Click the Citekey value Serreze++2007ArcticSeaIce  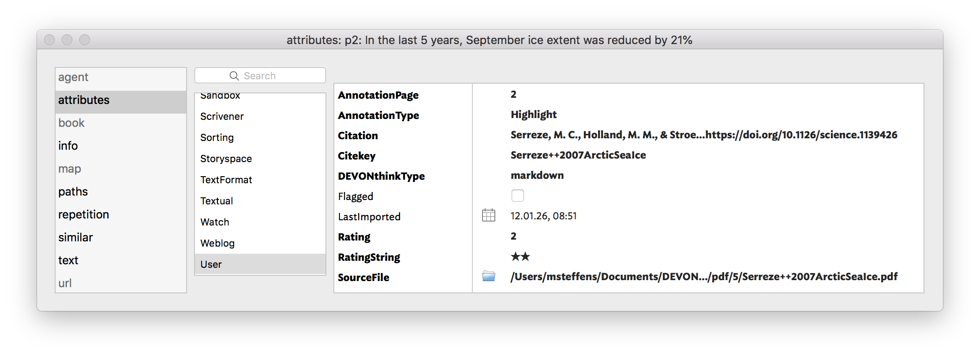(578, 155)
